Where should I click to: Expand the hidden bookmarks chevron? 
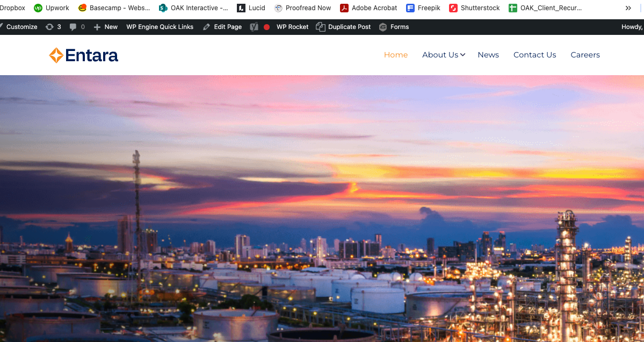coord(627,8)
